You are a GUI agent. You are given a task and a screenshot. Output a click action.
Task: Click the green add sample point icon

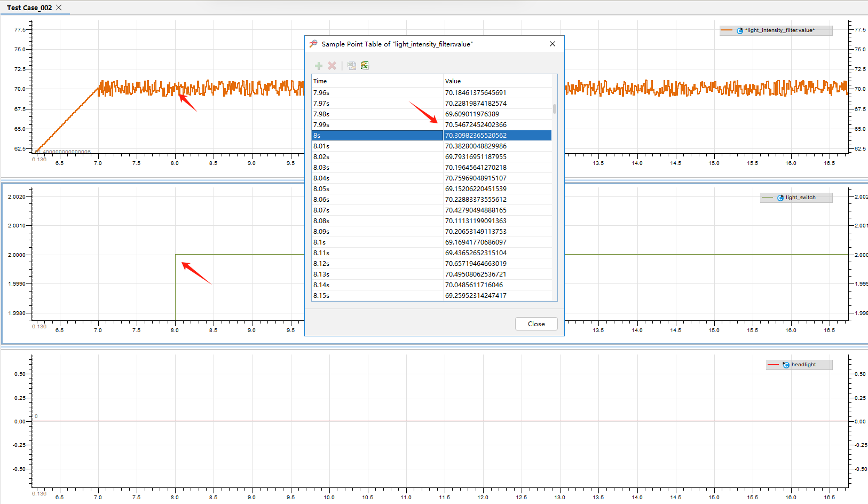click(x=319, y=66)
